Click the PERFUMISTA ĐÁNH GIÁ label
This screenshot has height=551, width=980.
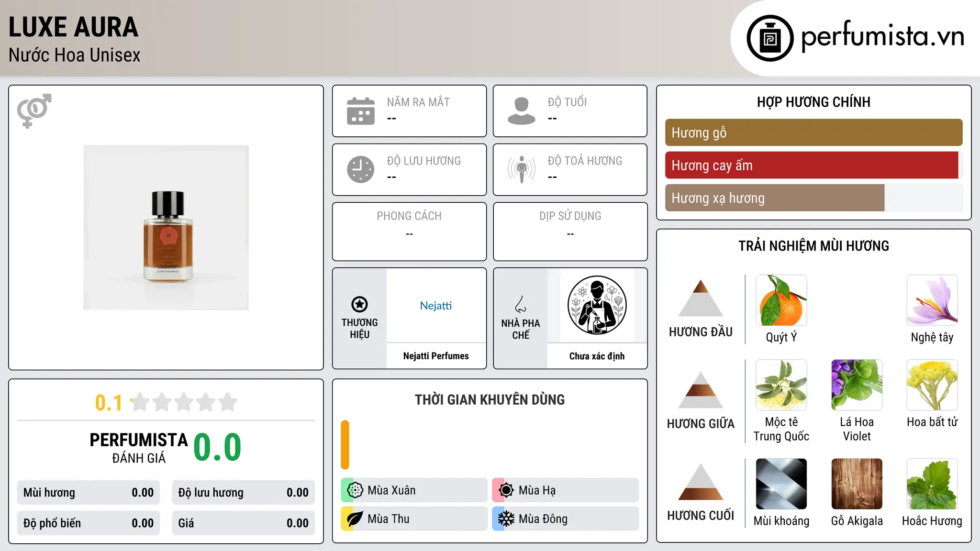click(x=139, y=448)
